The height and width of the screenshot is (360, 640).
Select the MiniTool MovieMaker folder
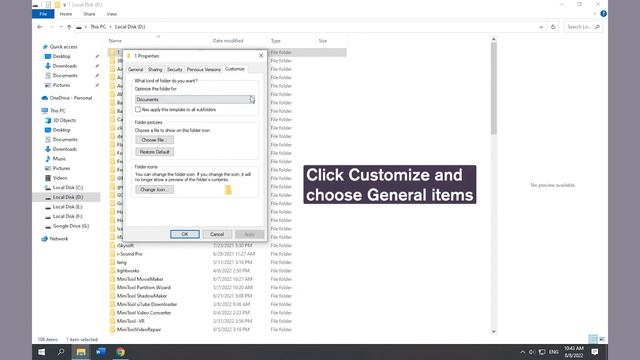tap(140, 279)
